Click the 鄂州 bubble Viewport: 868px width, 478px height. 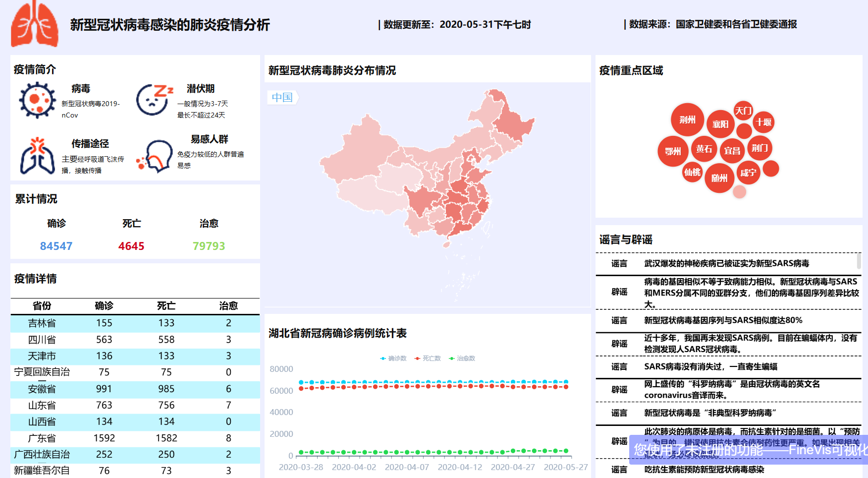click(672, 151)
